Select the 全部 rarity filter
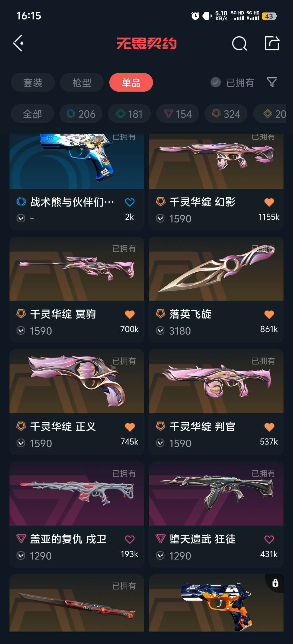The height and width of the screenshot is (644, 293). click(32, 114)
